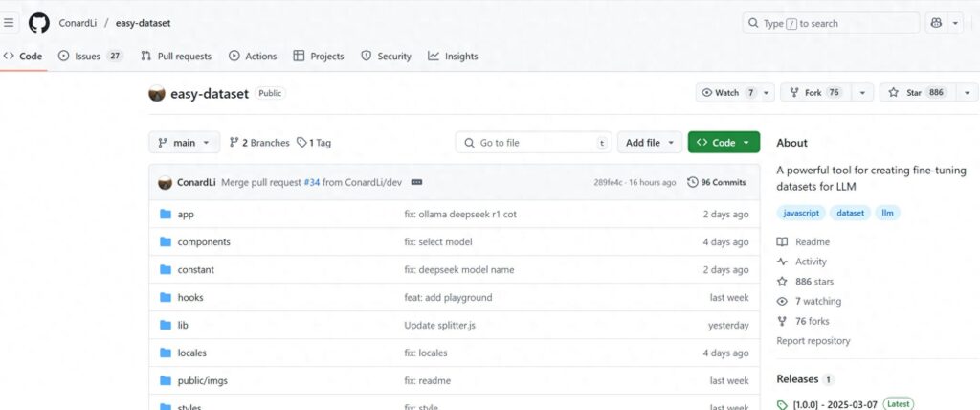This screenshot has width=980, height=410.
Task: Open the Report repository link
Action: (x=813, y=341)
